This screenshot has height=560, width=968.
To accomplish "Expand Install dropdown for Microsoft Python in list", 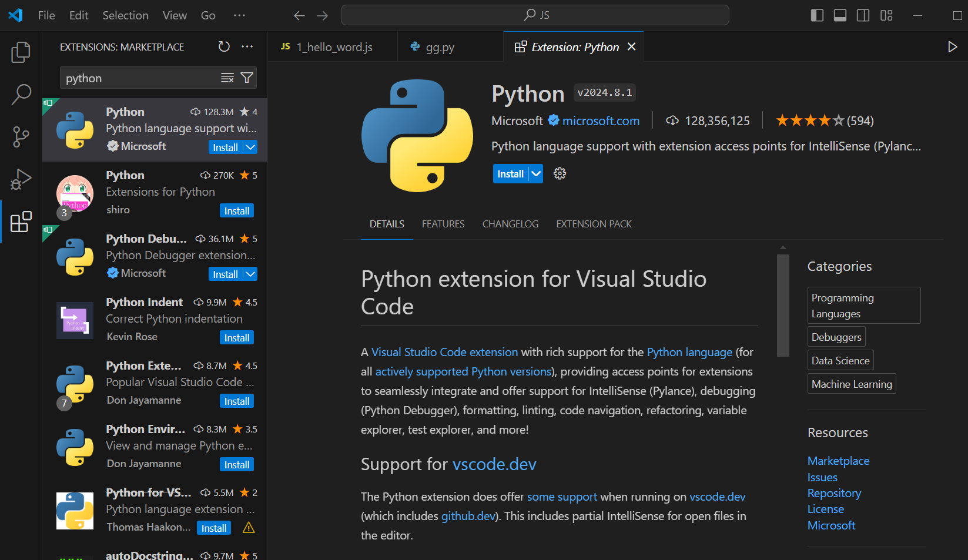I will click(250, 147).
